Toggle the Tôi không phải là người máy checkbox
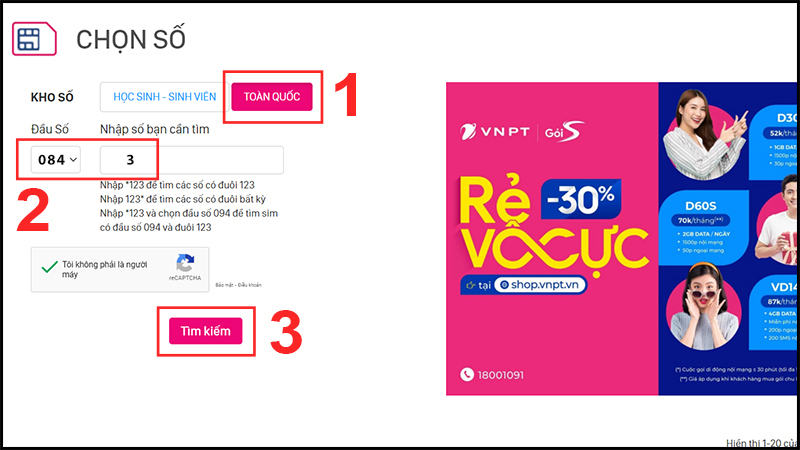The image size is (800, 450). (49, 267)
